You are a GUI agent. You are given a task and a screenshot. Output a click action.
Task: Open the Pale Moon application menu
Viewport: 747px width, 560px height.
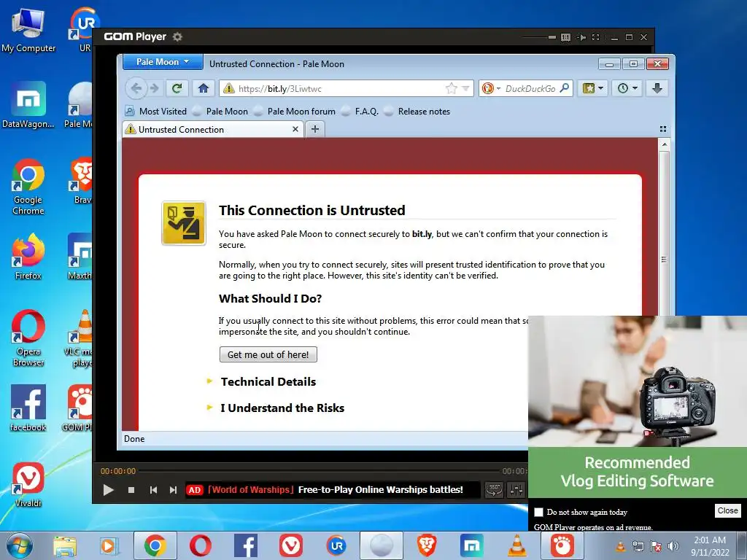coord(163,62)
